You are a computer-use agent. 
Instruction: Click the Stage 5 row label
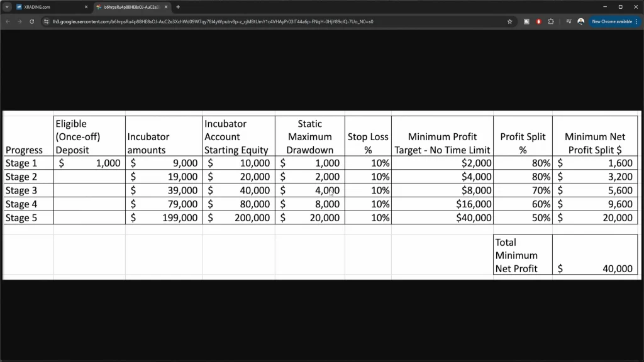pyautogui.click(x=21, y=218)
